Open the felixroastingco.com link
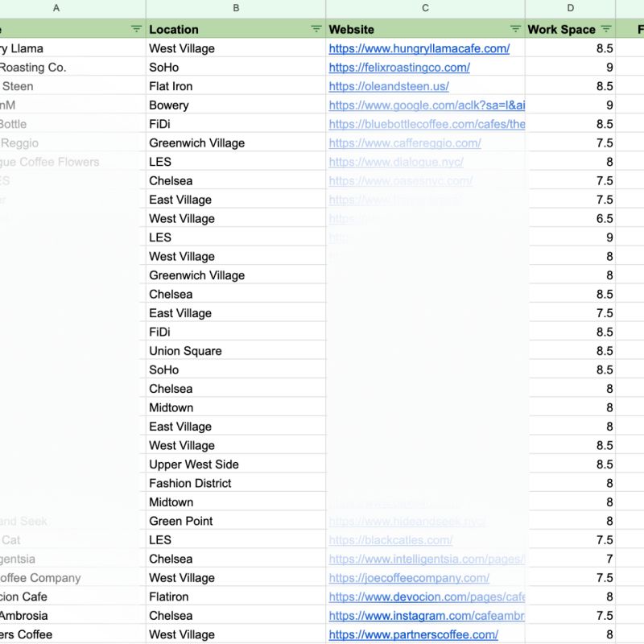The height and width of the screenshot is (644, 644). [399, 68]
